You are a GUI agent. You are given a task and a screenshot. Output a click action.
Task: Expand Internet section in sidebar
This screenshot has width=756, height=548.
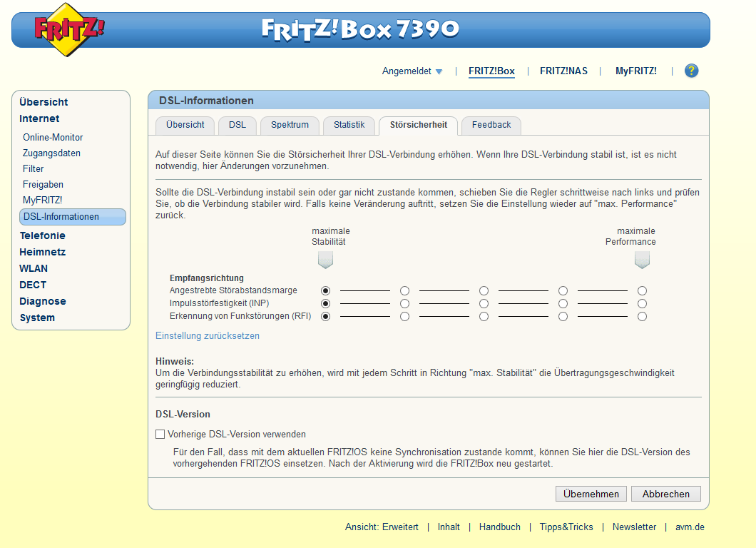tap(39, 118)
